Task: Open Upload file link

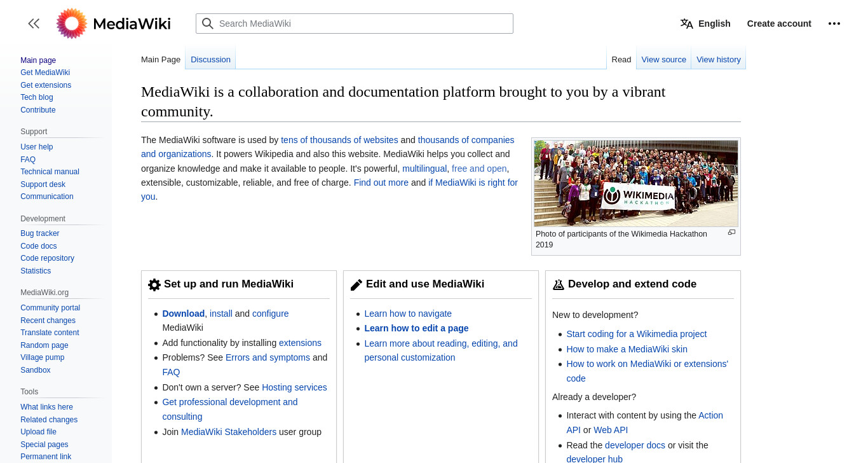Action: [38, 432]
